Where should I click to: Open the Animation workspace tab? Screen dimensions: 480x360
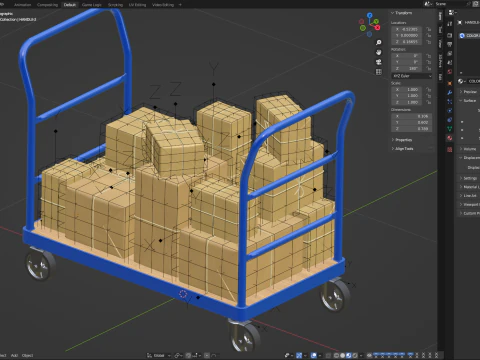[22, 5]
